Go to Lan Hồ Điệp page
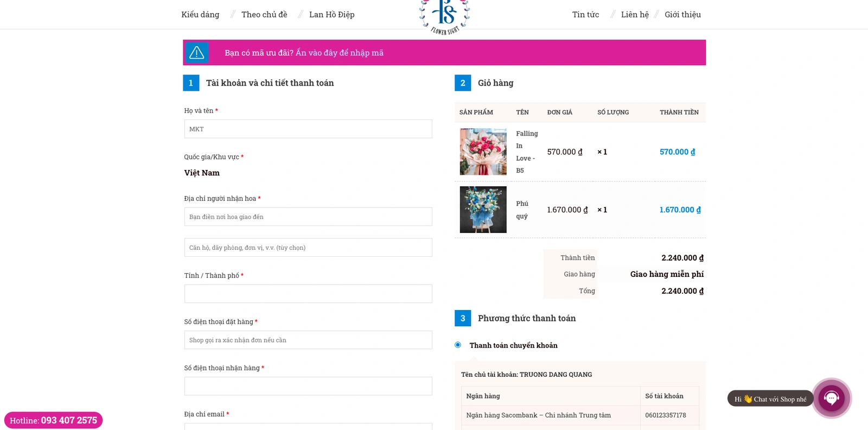 331,15
